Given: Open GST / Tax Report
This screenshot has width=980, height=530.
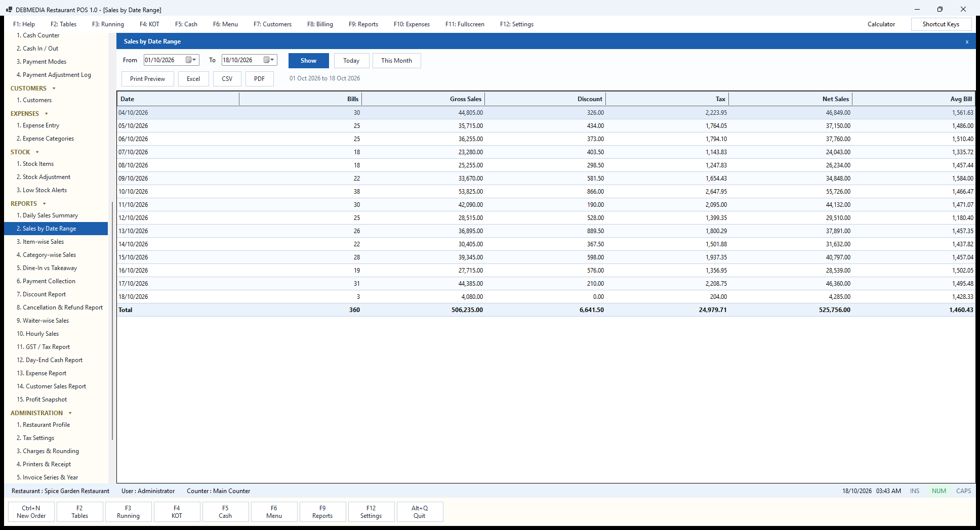Looking at the screenshot, I should point(56,347).
